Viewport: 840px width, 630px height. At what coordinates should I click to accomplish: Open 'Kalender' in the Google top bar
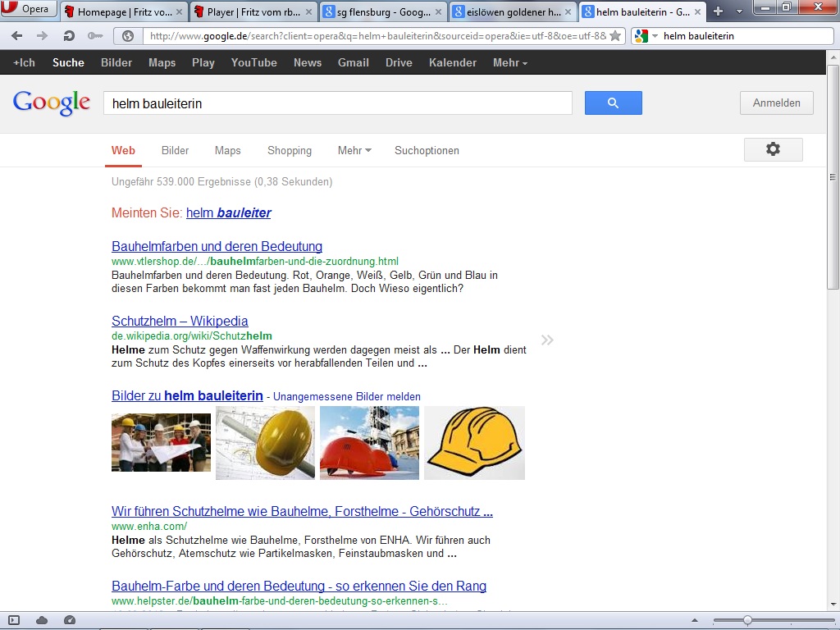point(453,62)
